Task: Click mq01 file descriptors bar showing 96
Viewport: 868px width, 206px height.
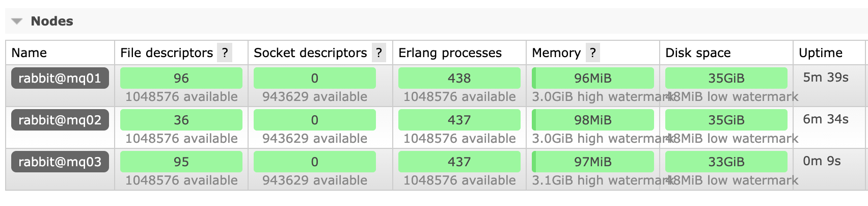Action: tap(181, 78)
